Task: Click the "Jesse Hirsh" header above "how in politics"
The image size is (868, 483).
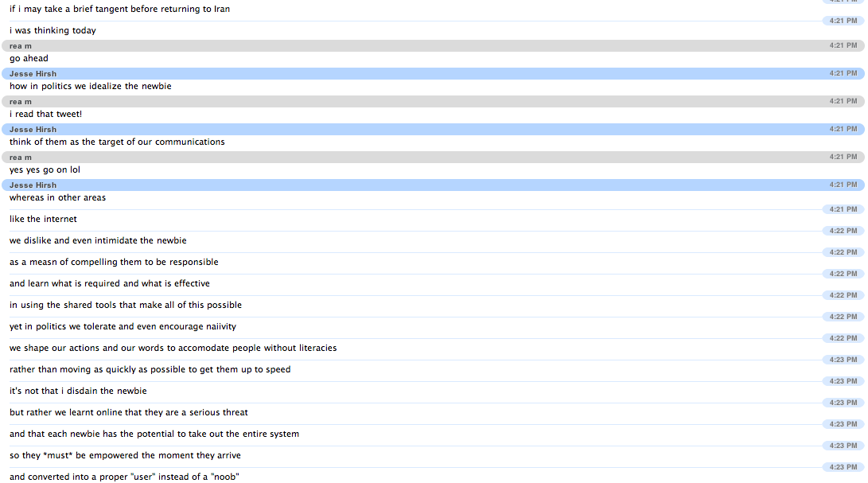Action: pos(33,74)
